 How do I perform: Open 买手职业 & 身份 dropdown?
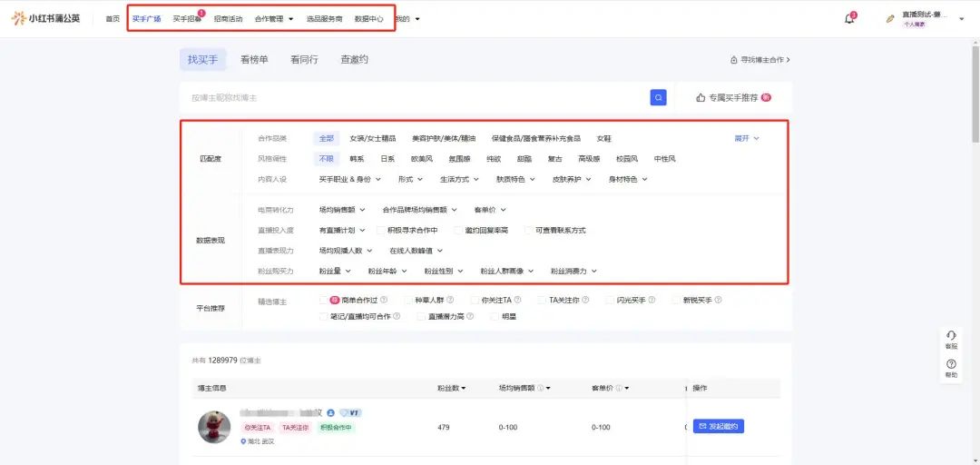click(x=349, y=179)
